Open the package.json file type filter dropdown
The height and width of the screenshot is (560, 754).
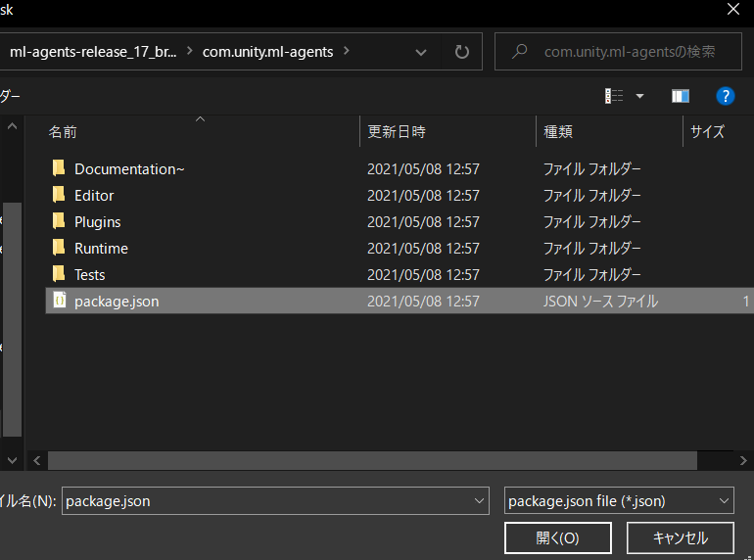pos(724,501)
